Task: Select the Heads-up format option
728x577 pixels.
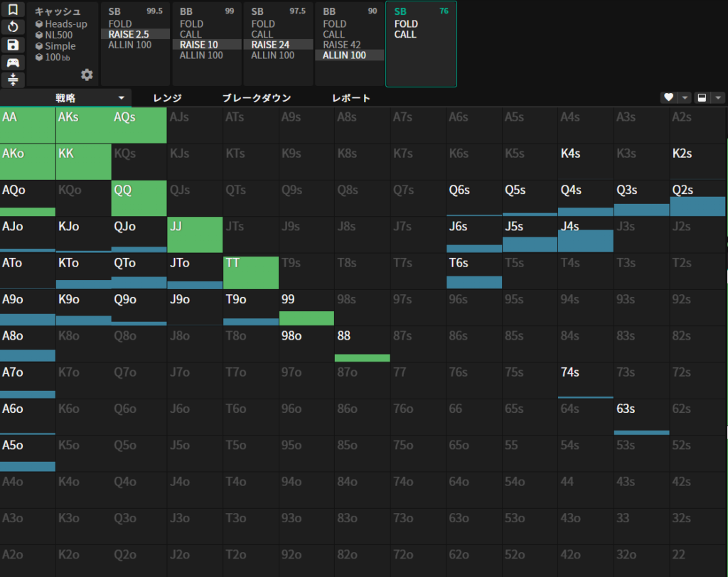Action: click(65, 24)
